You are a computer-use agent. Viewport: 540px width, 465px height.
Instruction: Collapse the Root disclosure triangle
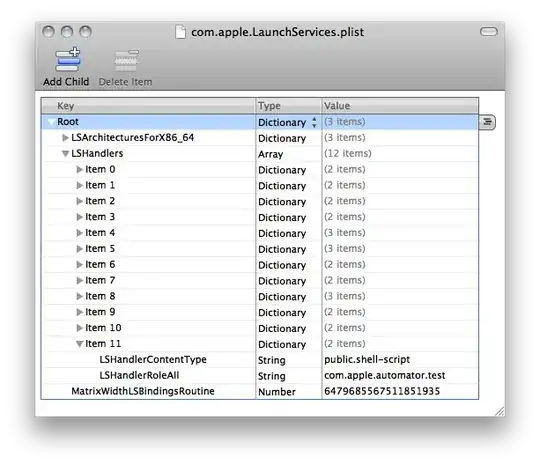tap(52, 122)
